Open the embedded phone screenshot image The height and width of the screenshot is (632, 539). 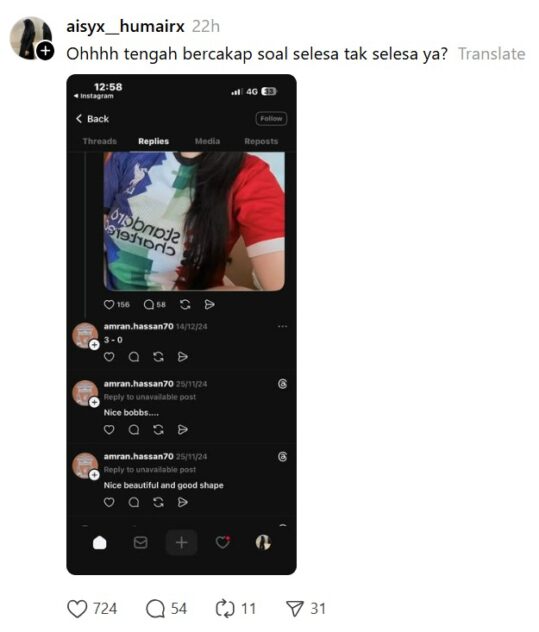[181, 324]
